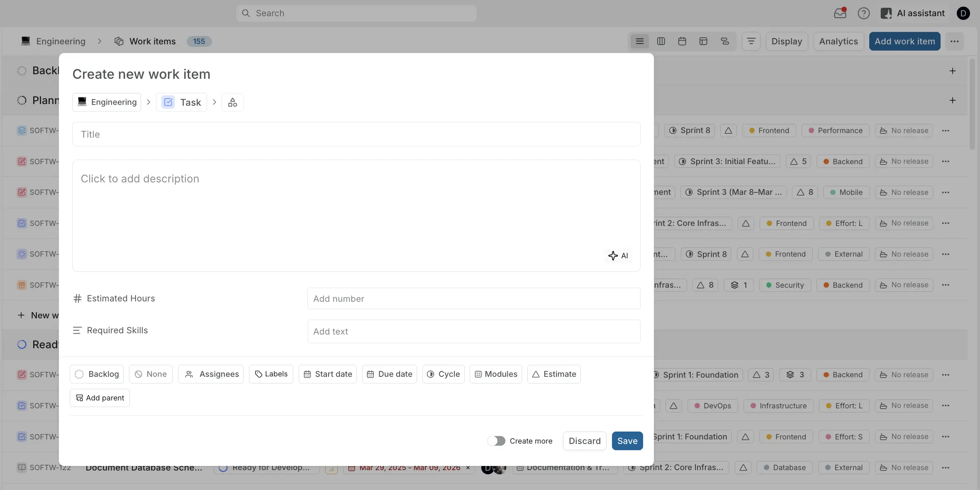Click the Add parent button
Image resolution: width=980 pixels, height=490 pixels.
pyautogui.click(x=99, y=398)
